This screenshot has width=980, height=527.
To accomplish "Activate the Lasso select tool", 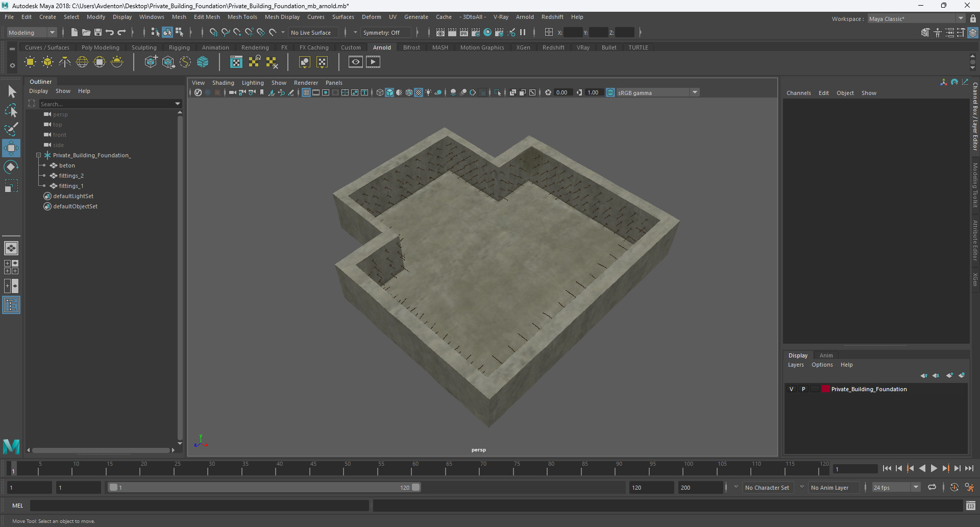I will (x=11, y=110).
